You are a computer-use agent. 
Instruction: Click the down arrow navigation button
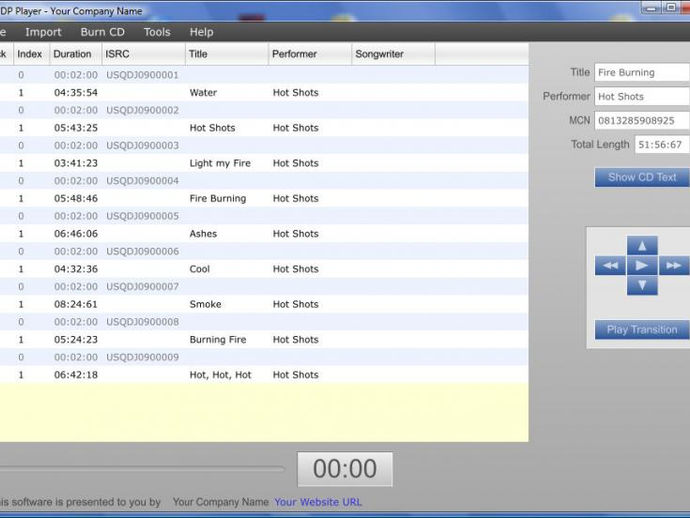click(642, 285)
